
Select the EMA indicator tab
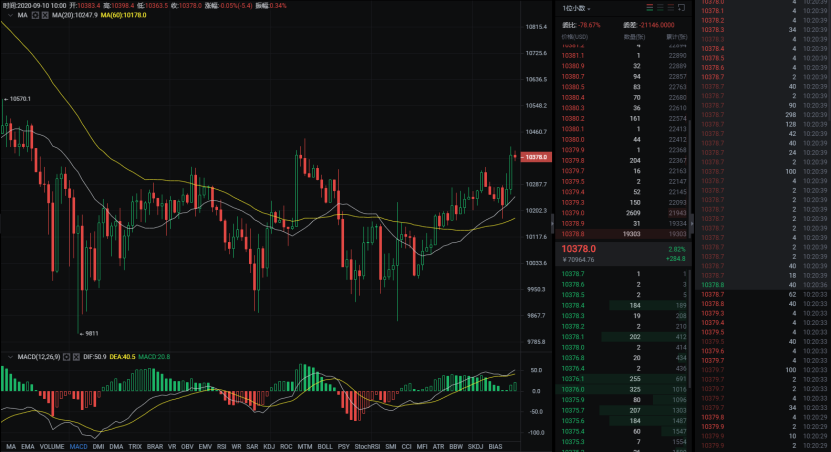click(x=28, y=447)
